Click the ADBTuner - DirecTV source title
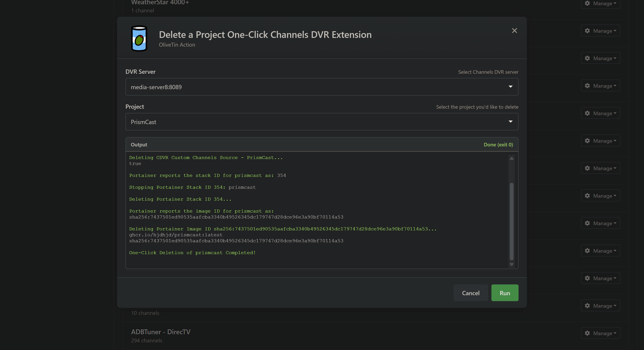This screenshot has height=350, width=644. [x=161, y=332]
